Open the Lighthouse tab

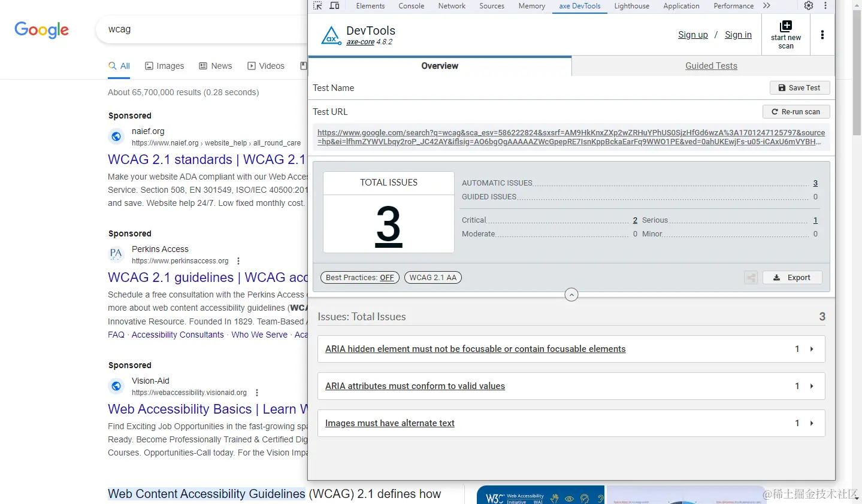(x=631, y=6)
